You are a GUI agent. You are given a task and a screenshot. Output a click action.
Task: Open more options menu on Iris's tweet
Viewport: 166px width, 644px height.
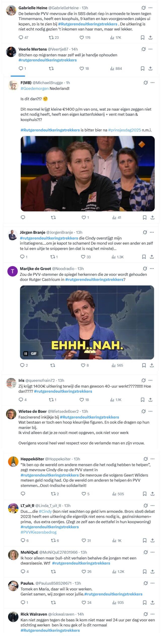click(x=150, y=380)
